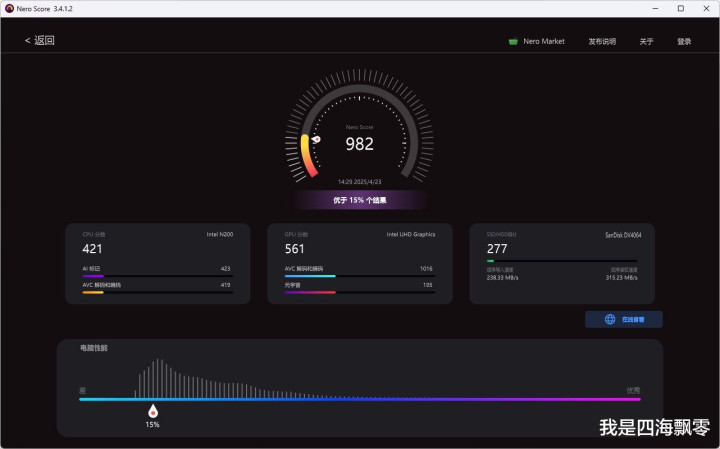Click the gauge needle marker
720x449 pixels.
316,139
